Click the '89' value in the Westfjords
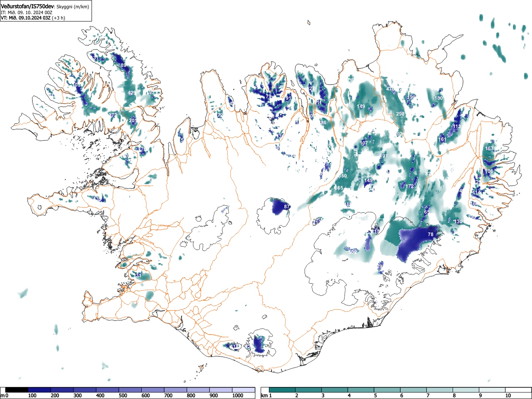Viewport: 532px width, 399px height. tap(123, 66)
